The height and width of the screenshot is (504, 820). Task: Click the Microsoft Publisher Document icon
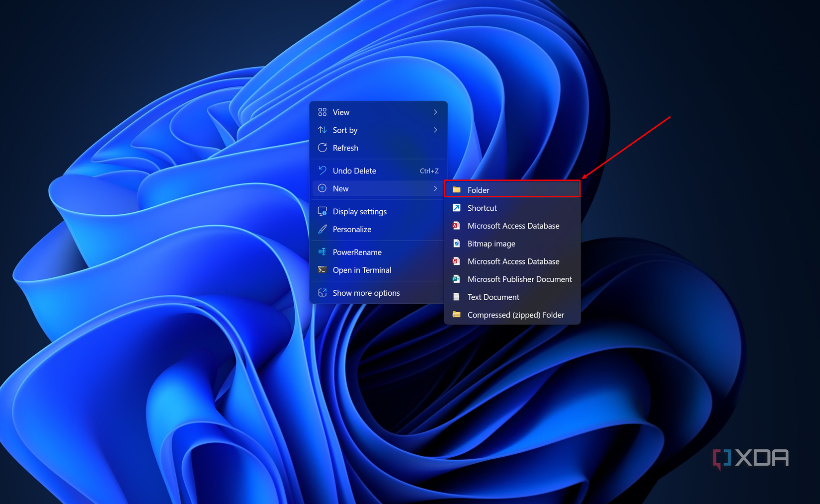[x=456, y=279]
